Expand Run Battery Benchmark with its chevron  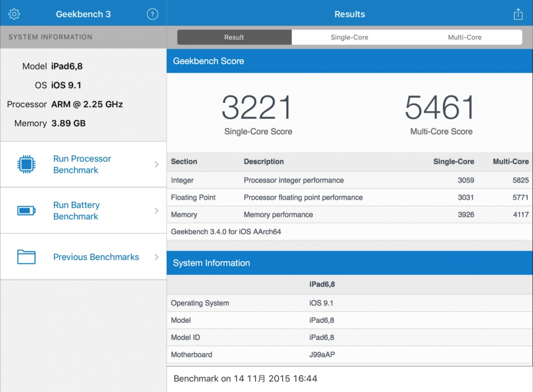(156, 210)
